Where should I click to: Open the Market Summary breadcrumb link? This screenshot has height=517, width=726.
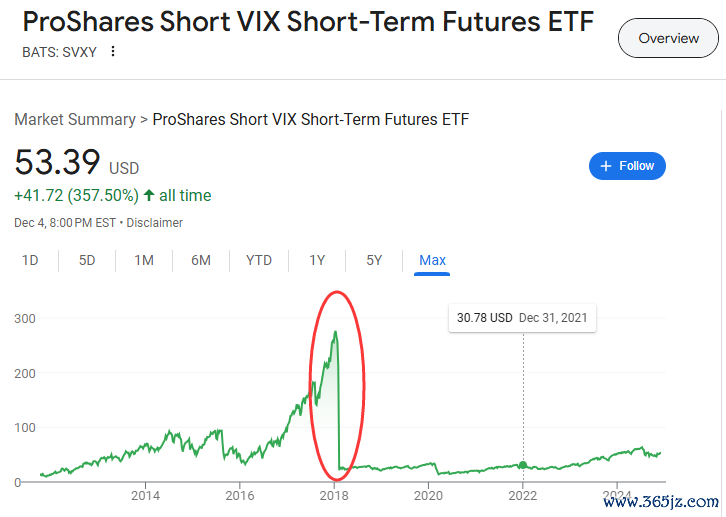75,119
